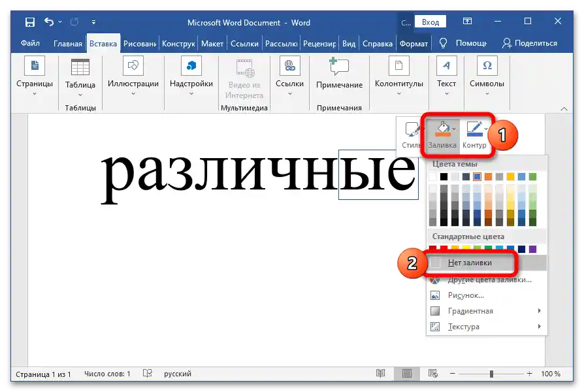
Task: Open Другие цвета заливки option
Action: (x=487, y=280)
